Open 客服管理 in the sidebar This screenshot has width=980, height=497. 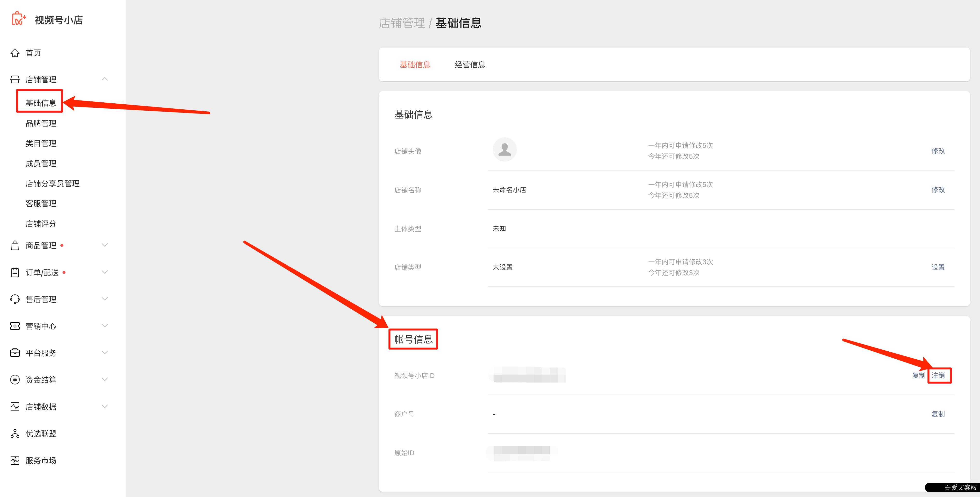pos(41,204)
